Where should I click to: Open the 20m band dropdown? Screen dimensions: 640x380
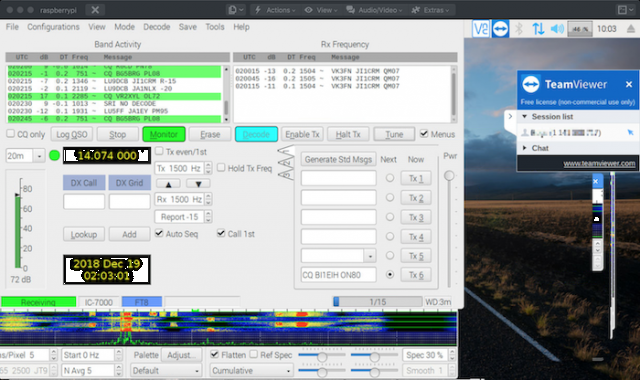[x=39, y=156]
